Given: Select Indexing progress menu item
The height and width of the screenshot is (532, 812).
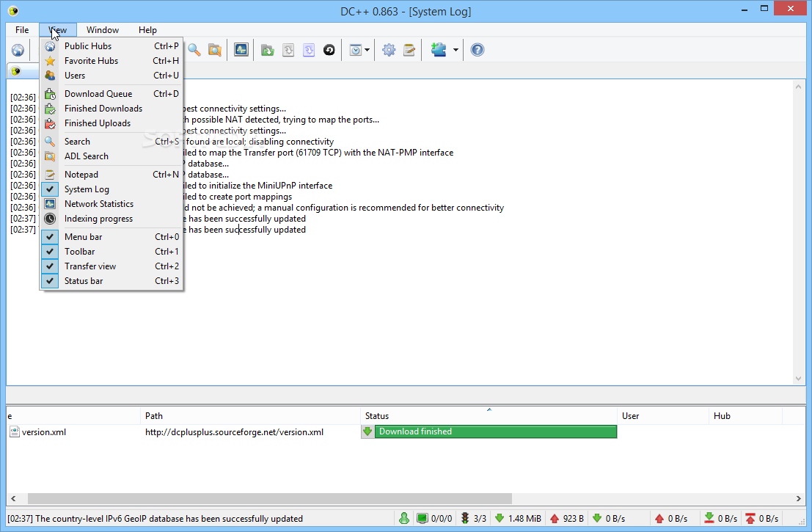Looking at the screenshot, I should pyautogui.click(x=111, y=219).
